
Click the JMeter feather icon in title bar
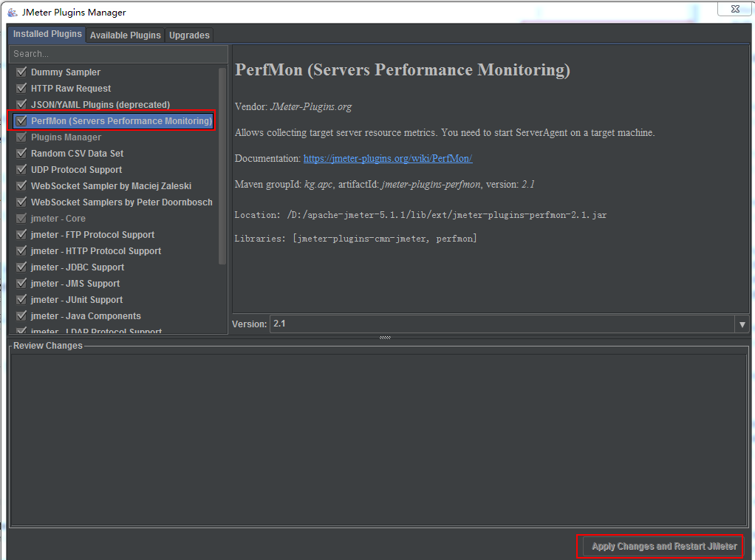(x=13, y=12)
